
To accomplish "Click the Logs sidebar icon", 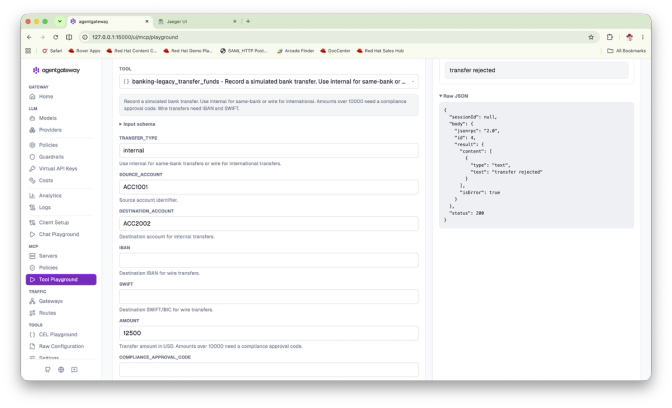I will (x=32, y=207).
